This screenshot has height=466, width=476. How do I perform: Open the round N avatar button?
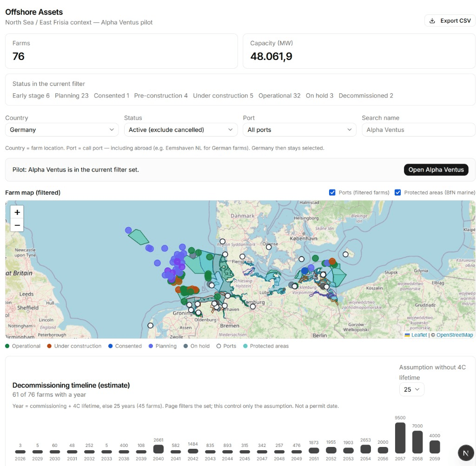(466, 453)
